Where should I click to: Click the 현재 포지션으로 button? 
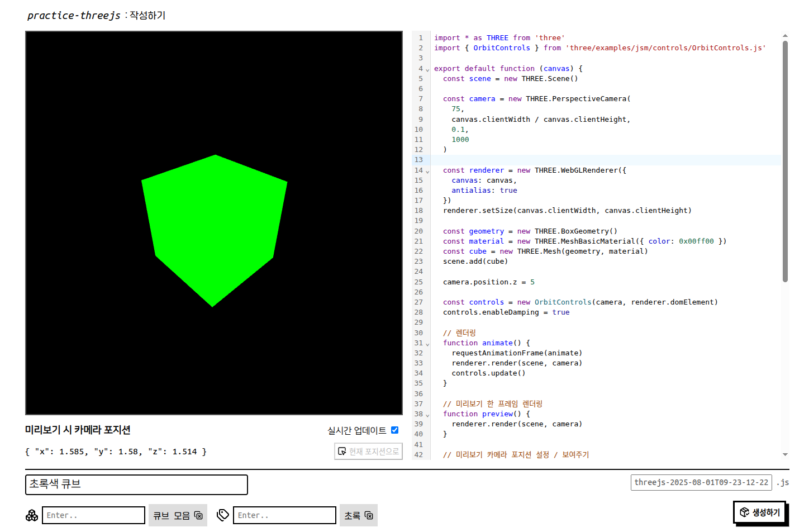(368, 452)
